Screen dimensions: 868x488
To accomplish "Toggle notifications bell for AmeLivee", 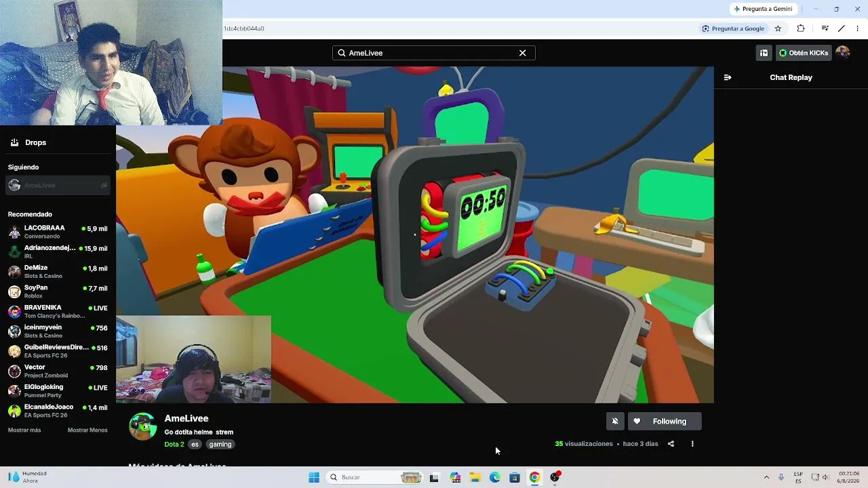I will tap(615, 422).
